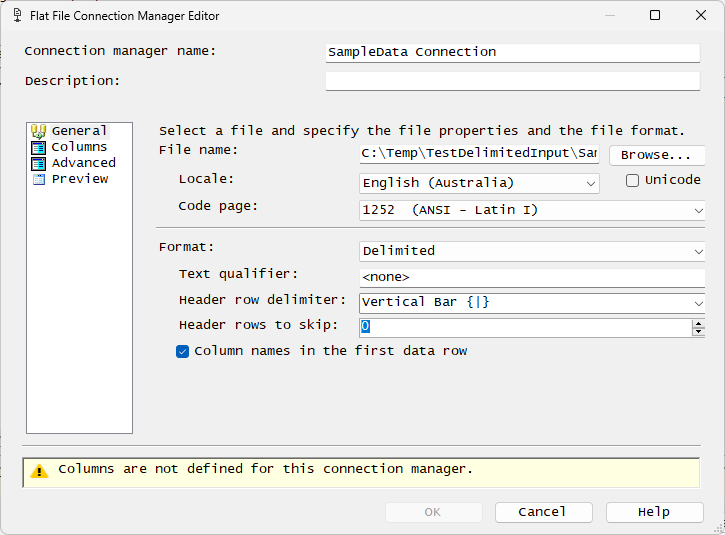Decrease header rows to skip
Image resolution: width=725 pixels, height=535 pixels.
pyautogui.click(x=698, y=332)
